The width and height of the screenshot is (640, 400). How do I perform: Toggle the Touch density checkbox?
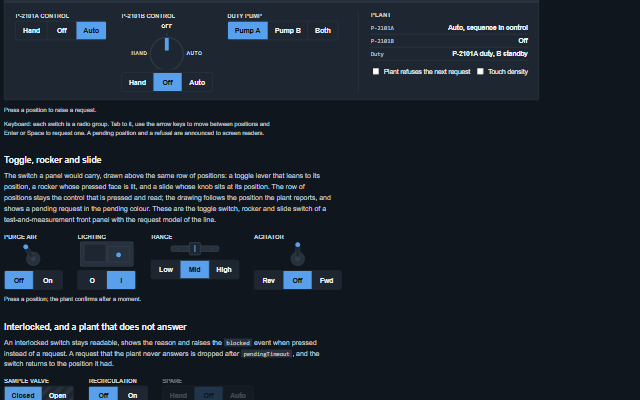tap(480, 71)
